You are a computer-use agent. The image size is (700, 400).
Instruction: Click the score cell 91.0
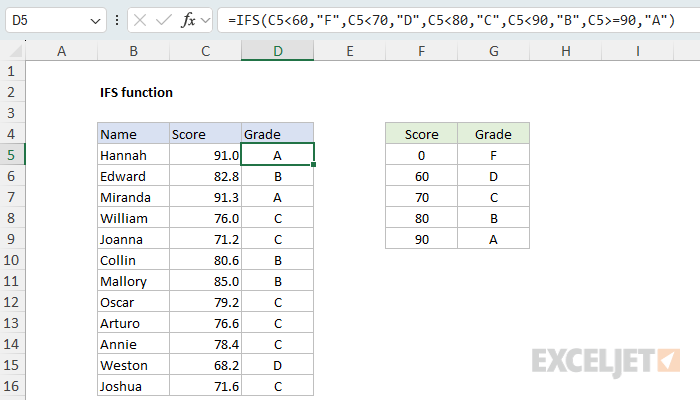pos(205,155)
